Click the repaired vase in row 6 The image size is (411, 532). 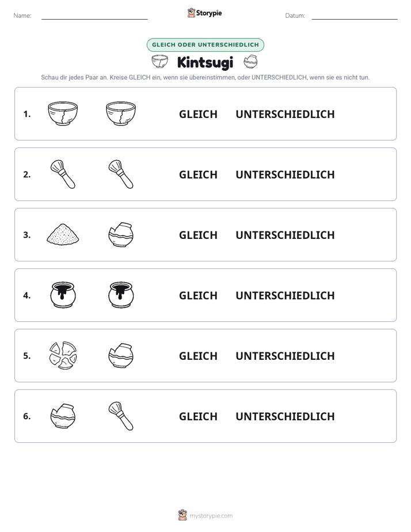coord(63,416)
